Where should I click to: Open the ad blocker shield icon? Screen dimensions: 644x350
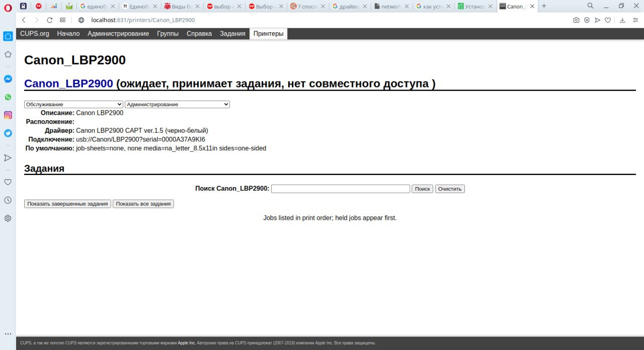tap(587, 20)
